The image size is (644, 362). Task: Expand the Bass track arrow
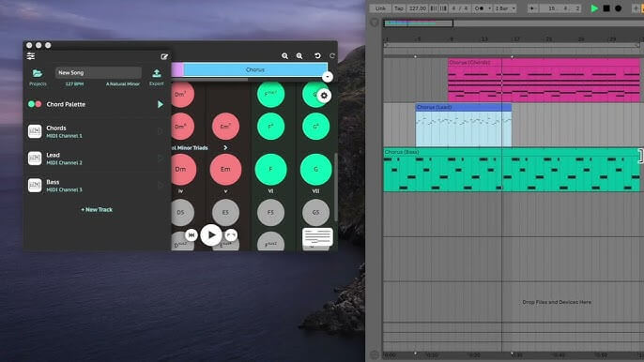pos(161,186)
